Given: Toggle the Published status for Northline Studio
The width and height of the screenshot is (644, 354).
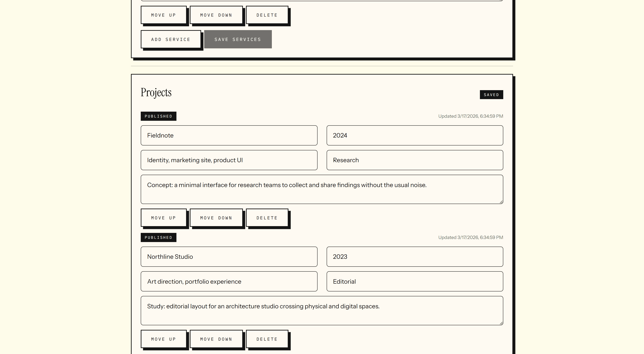Looking at the screenshot, I should click(158, 237).
